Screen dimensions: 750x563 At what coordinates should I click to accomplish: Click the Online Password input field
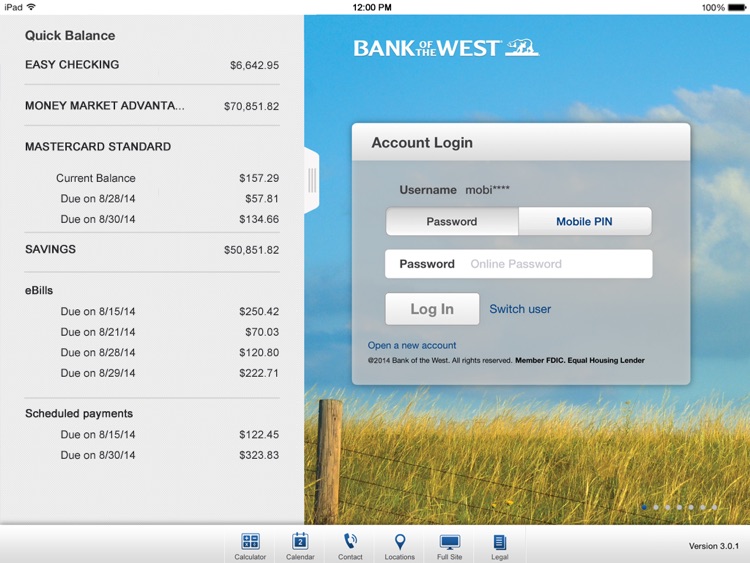[518, 264]
